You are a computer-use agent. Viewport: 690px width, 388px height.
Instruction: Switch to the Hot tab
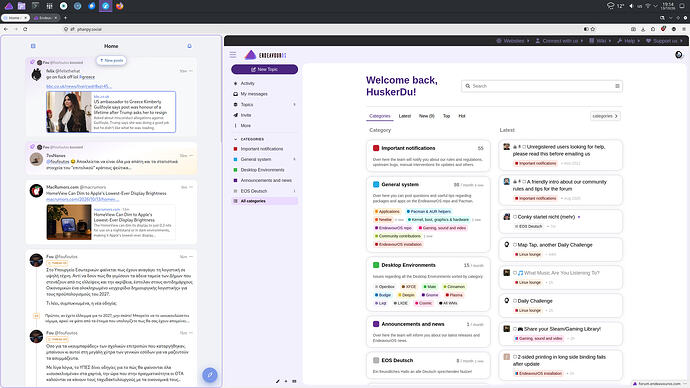point(462,116)
